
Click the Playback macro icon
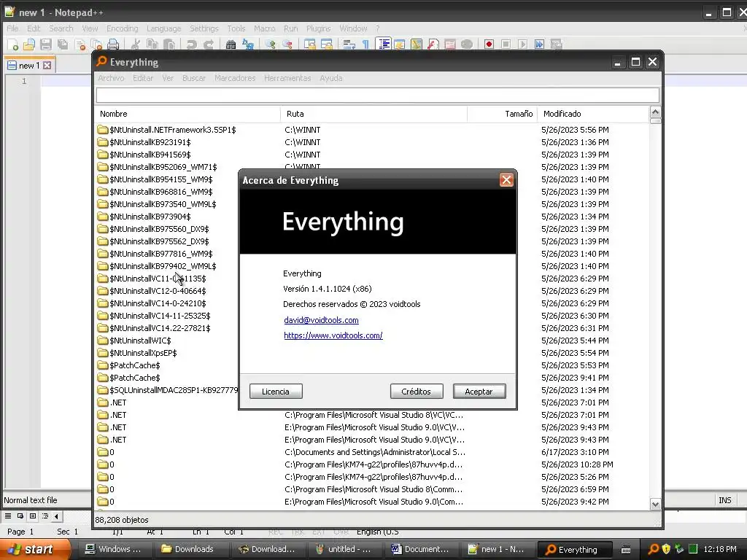coord(522,44)
